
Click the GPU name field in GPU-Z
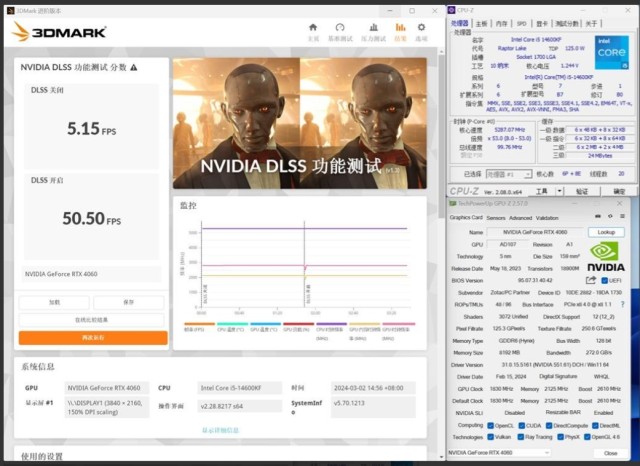coord(535,232)
